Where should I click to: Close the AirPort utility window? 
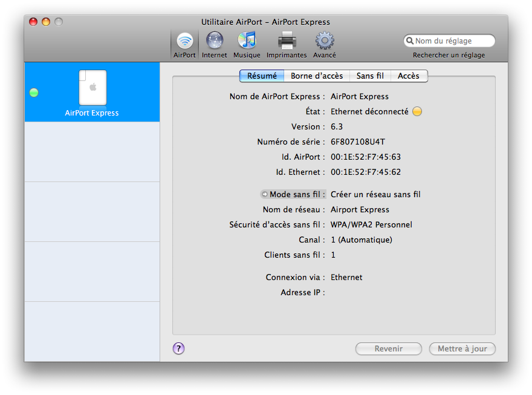(x=33, y=22)
